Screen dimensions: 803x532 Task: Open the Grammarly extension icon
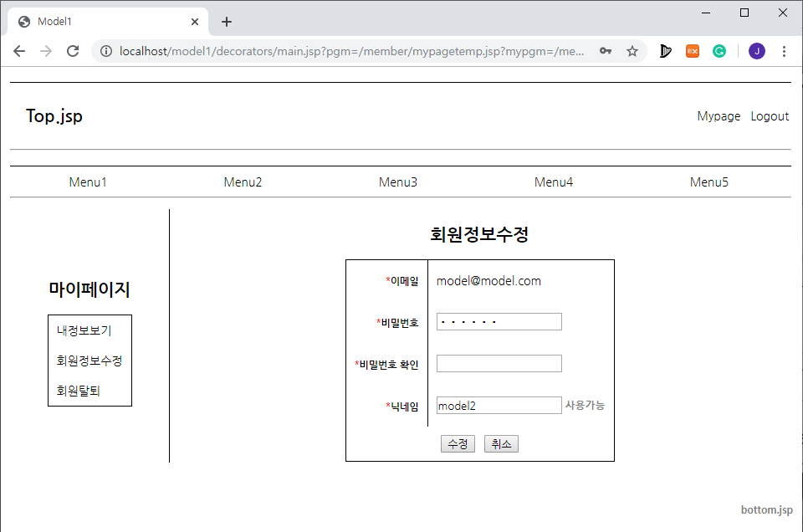click(x=719, y=51)
